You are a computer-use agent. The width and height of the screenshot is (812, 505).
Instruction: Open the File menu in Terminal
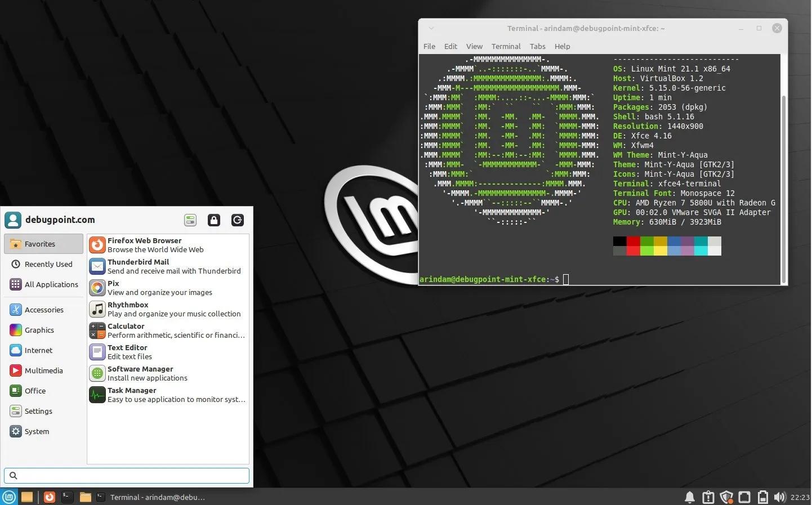pos(429,46)
